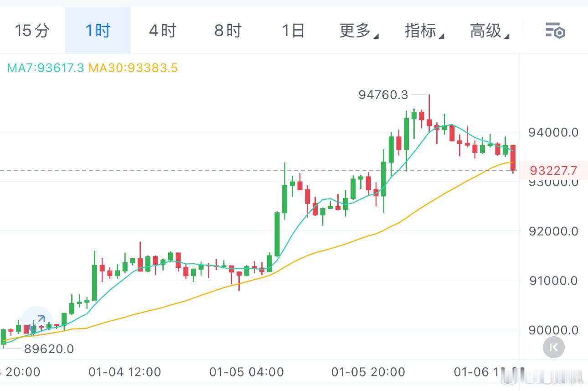The height and width of the screenshot is (391, 588).
Task: Open the chart settings icon top right
Action: [x=555, y=31]
